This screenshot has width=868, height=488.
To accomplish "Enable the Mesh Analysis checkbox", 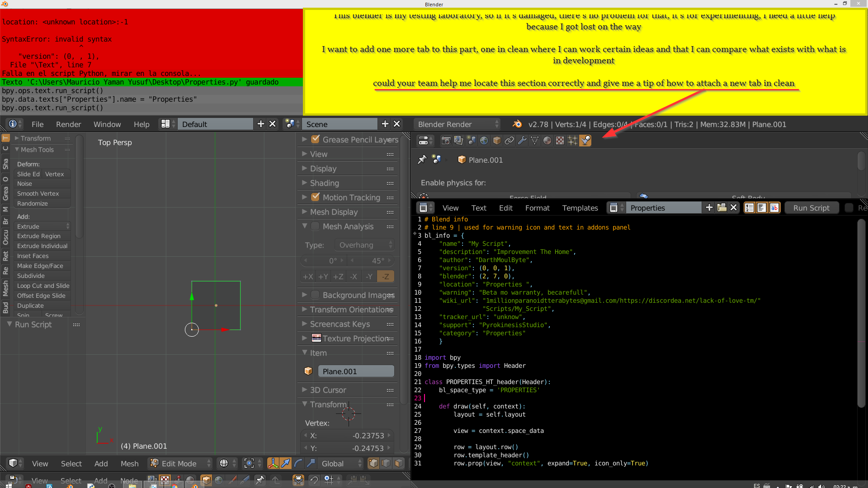I will coord(316,226).
